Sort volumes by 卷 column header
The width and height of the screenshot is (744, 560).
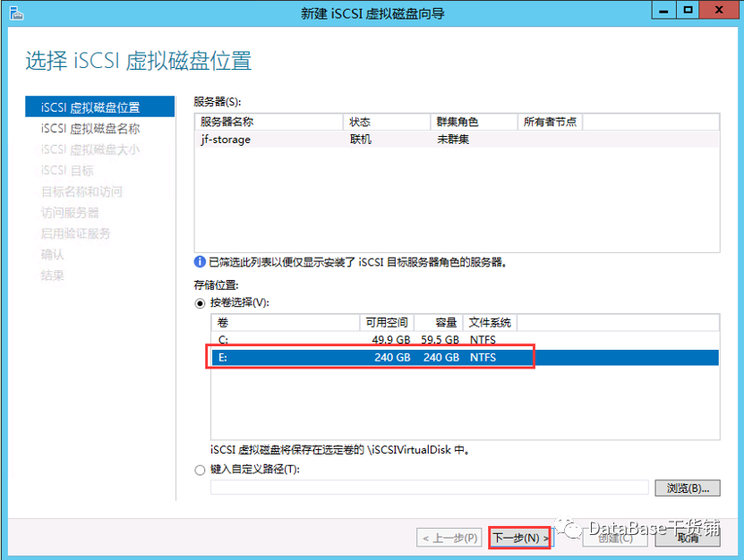286,322
